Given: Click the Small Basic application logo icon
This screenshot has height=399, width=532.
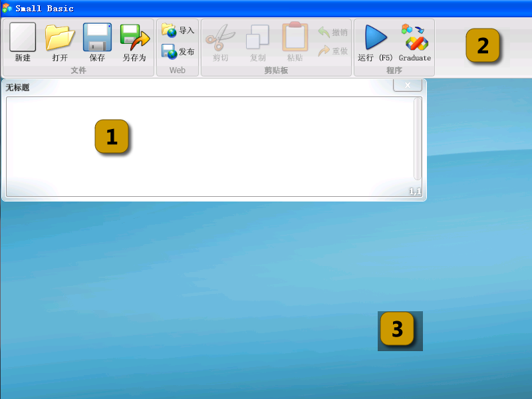Looking at the screenshot, I should [7, 7].
